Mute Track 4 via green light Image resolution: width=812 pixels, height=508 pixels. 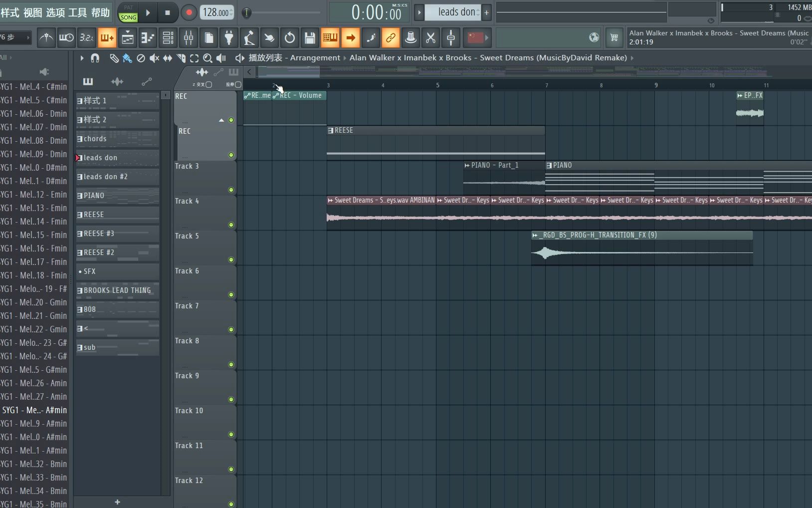[x=231, y=225]
